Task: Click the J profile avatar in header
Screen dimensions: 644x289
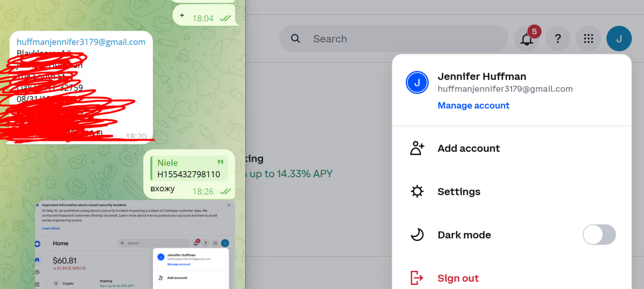Action: [619, 39]
